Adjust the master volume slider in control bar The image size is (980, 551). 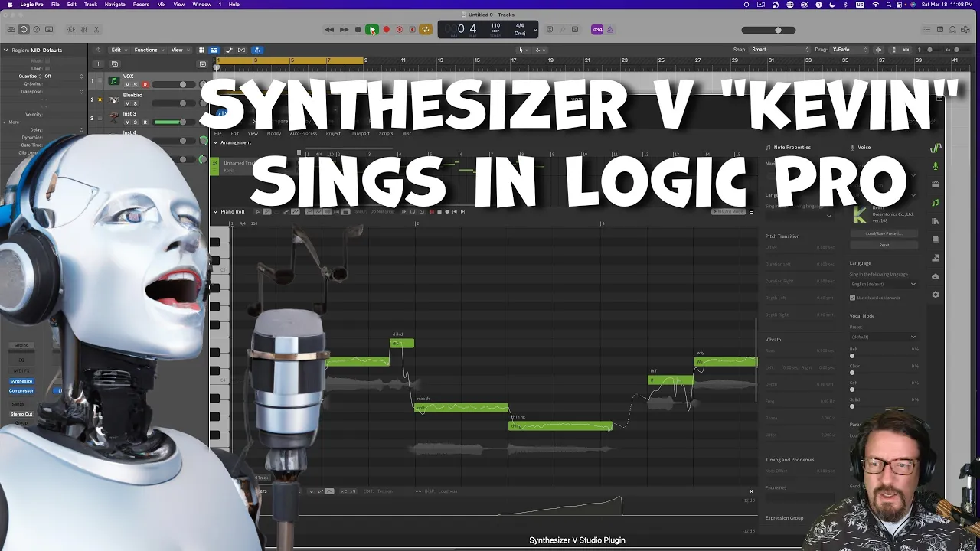click(768, 31)
